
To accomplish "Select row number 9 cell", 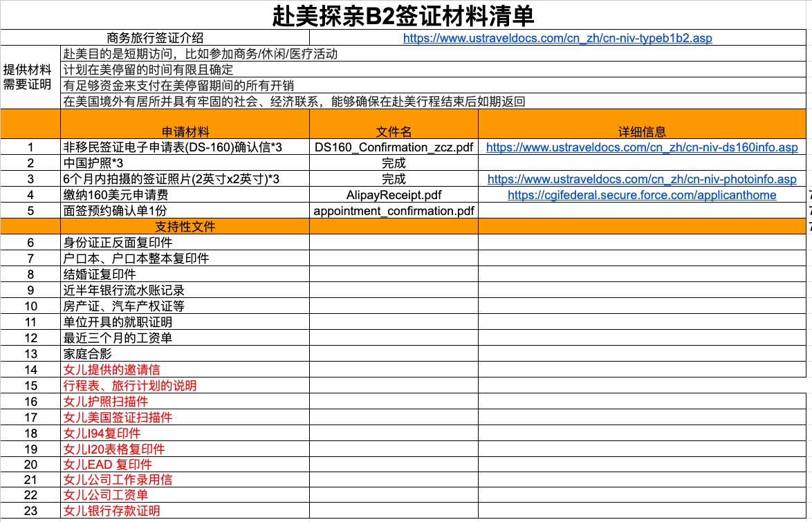I will [30, 290].
